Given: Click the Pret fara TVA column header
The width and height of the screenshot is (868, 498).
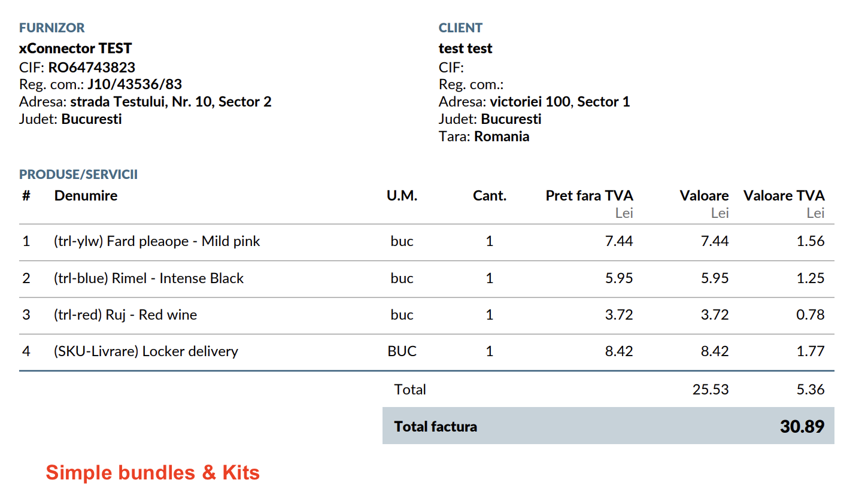Looking at the screenshot, I should [589, 196].
